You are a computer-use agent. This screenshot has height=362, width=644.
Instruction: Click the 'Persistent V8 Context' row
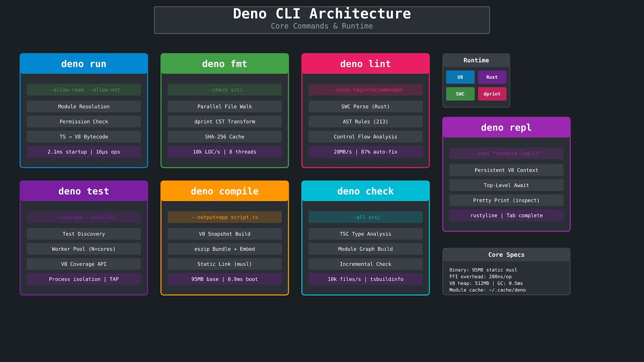(x=507, y=170)
